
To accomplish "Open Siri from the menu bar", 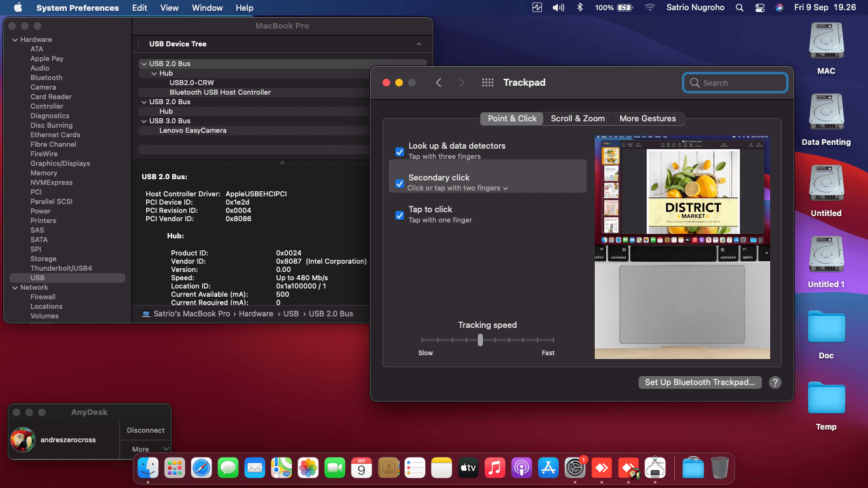I will pyautogui.click(x=780, y=8).
